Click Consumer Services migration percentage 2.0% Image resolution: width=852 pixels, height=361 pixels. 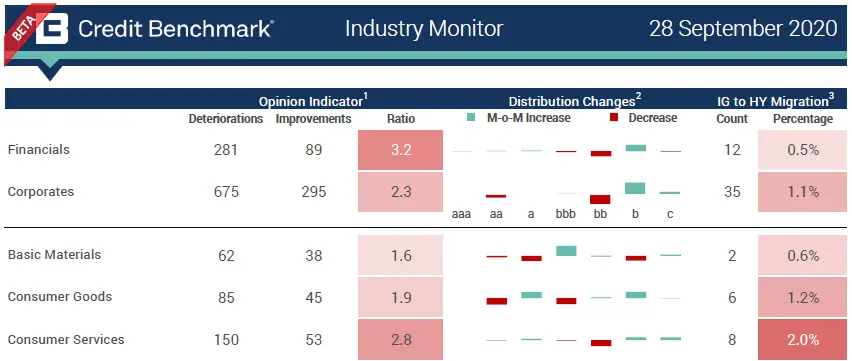pos(803,340)
